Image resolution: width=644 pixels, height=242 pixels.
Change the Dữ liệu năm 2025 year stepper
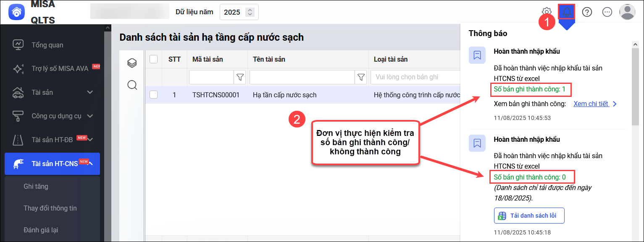(x=250, y=12)
